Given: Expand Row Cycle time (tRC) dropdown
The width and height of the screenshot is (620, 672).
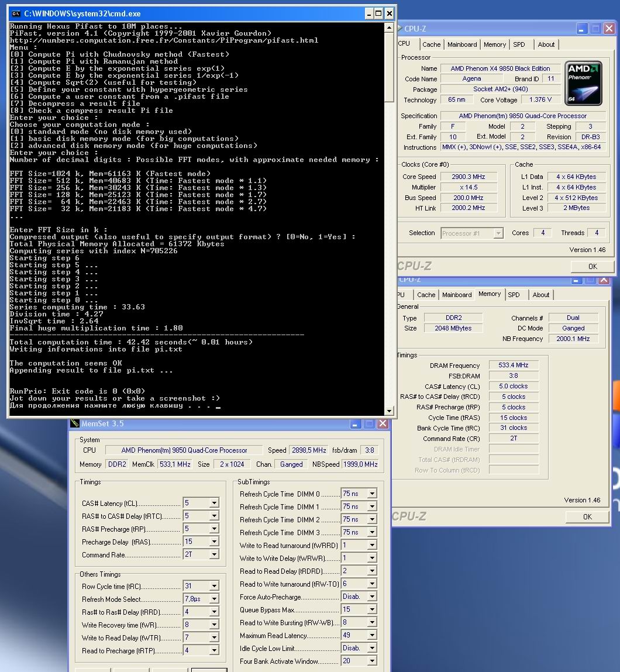Looking at the screenshot, I should (x=214, y=586).
